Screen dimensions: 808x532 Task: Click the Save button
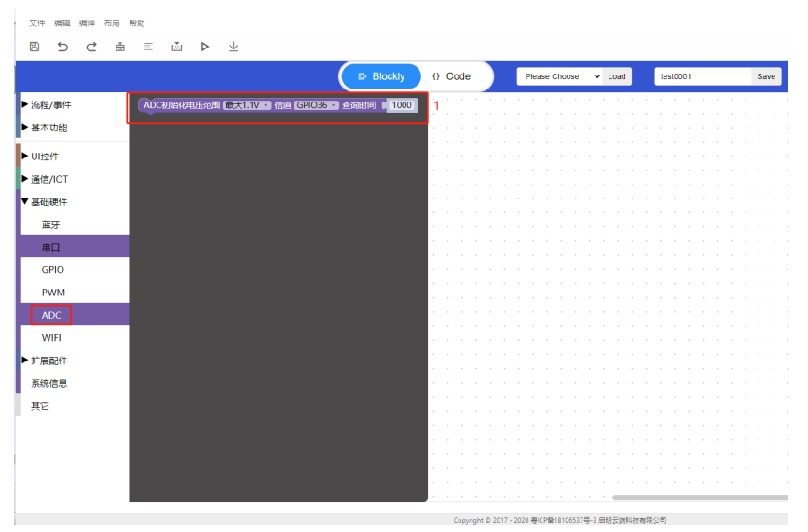pyautogui.click(x=766, y=76)
